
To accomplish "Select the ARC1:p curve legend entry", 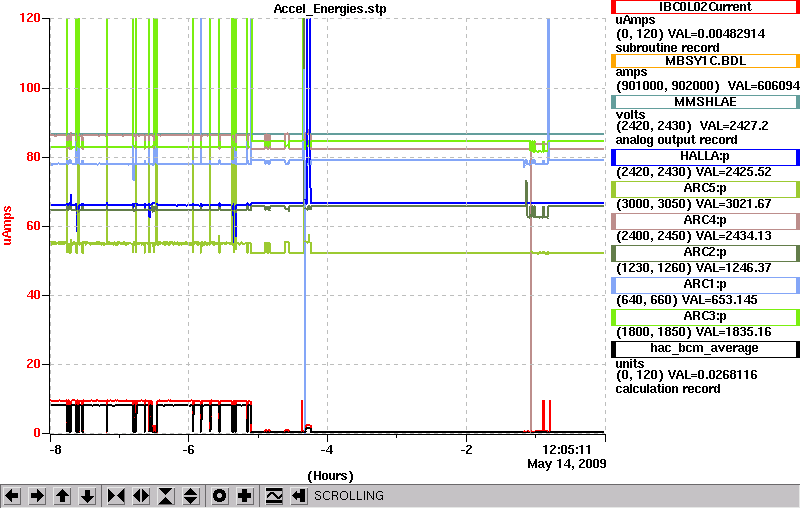I will pyautogui.click(x=705, y=285).
